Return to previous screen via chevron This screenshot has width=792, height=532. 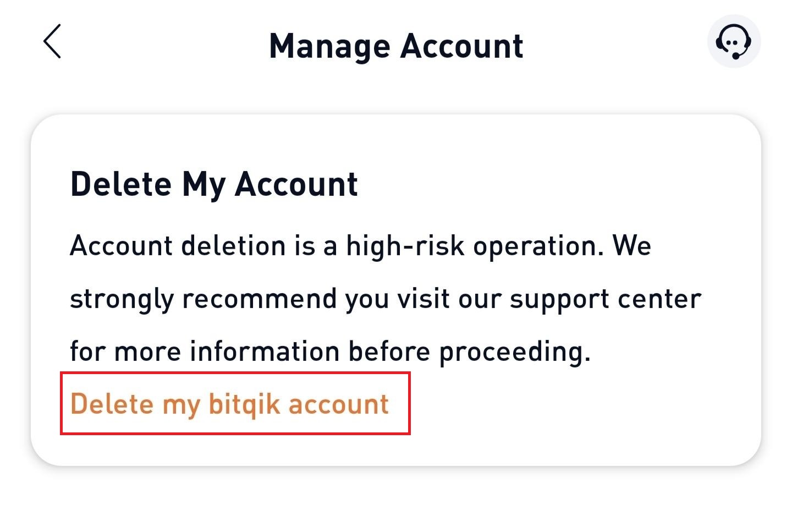coord(52,41)
